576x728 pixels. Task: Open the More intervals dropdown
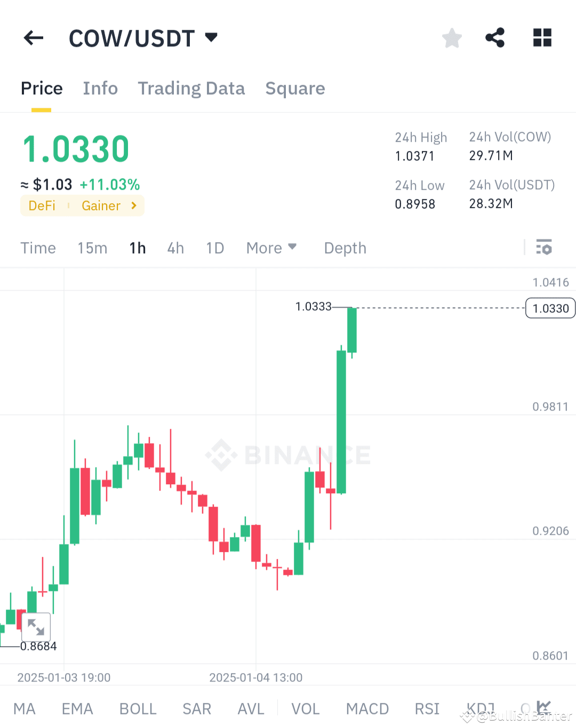click(x=271, y=247)
